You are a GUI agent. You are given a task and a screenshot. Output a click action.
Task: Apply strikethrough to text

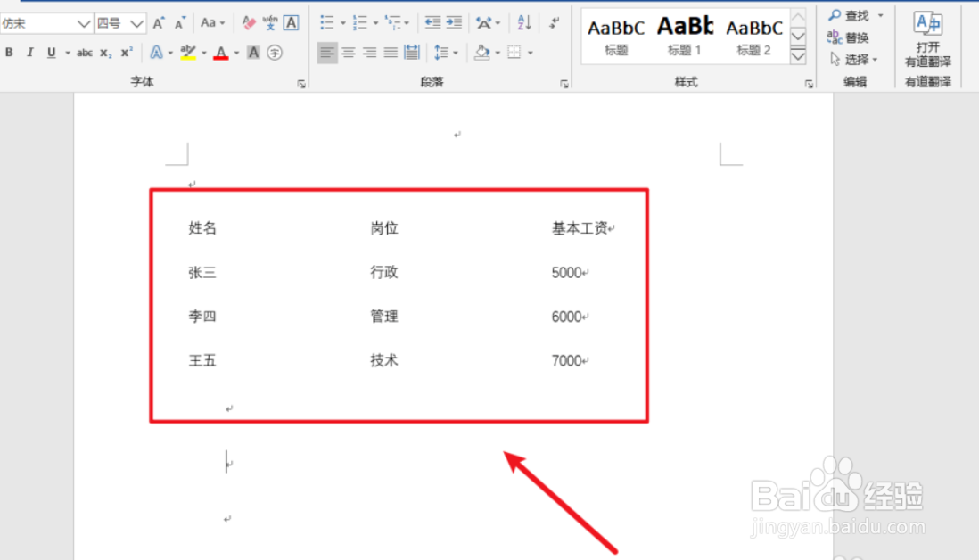(85, 52)
